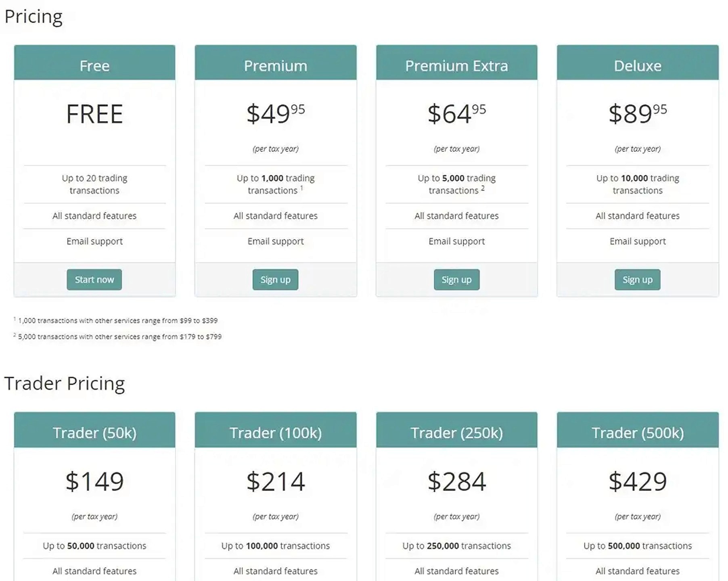
Task: Select the Free plan header
Action: pyautogui.click(x=94, y=65)
